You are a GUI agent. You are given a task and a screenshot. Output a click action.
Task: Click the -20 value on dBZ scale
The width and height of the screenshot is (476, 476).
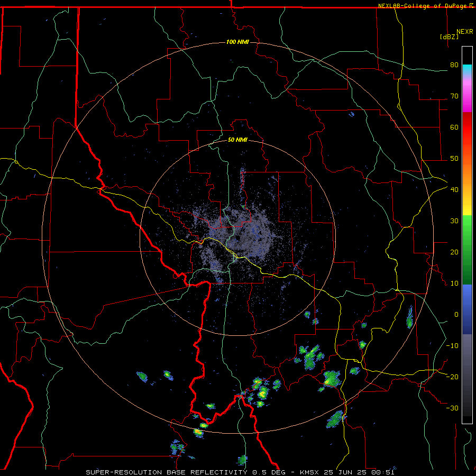(x=452, y=377)
